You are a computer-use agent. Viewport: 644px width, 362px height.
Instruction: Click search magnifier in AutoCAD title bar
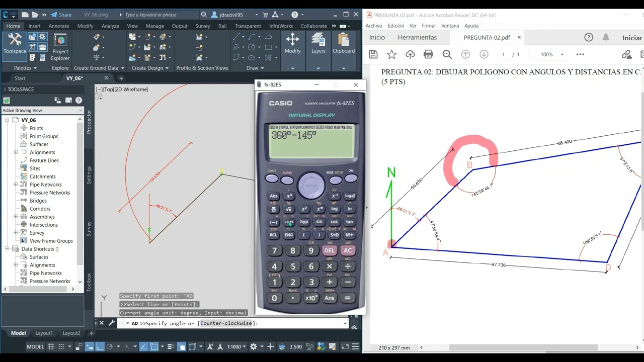pos(204,15)
